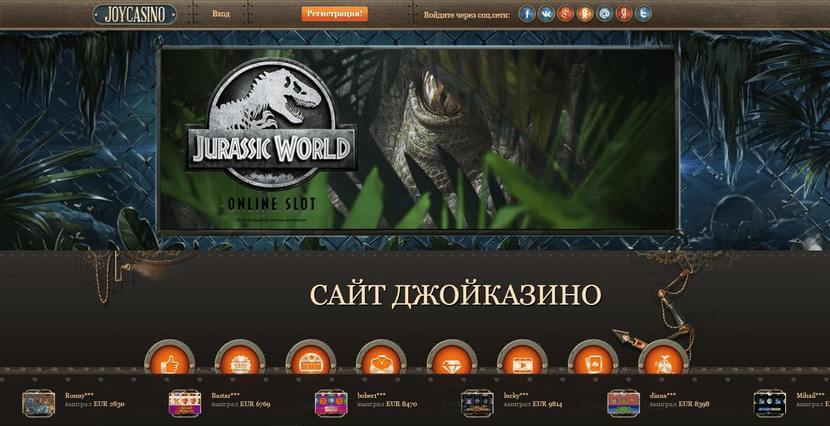The width and height of the screenshot is (830, 426).
Task: Open the game thumbnail next to Ronny***
Action: pos(39,403)
